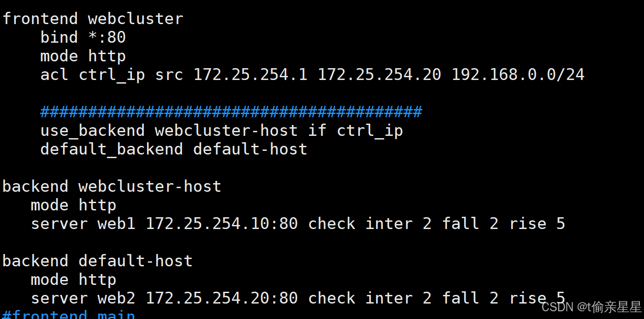Click the address 172.25.254.20:80

point(222,299)
